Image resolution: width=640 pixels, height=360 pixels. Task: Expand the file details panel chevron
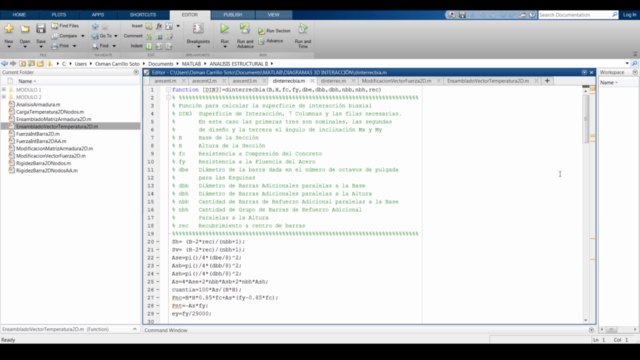[135, 329]
